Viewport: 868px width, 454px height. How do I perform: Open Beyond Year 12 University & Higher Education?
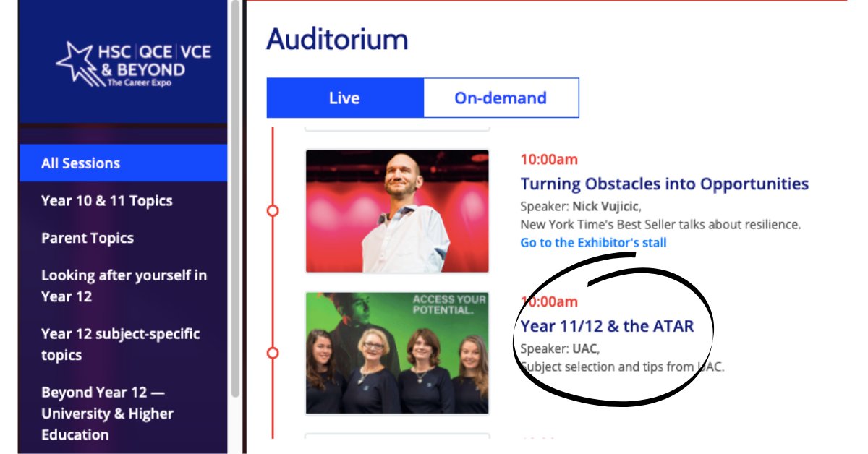pyautogui.click(x=107, y=414)
